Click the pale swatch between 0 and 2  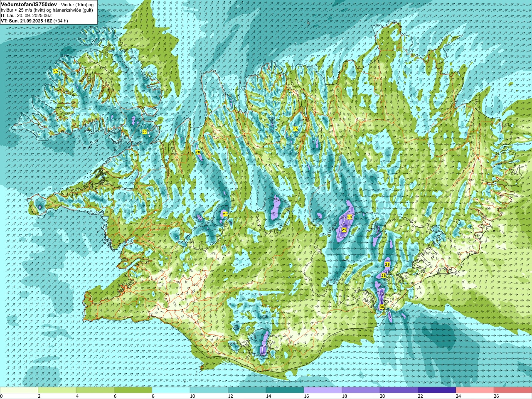tap(19, 390)
